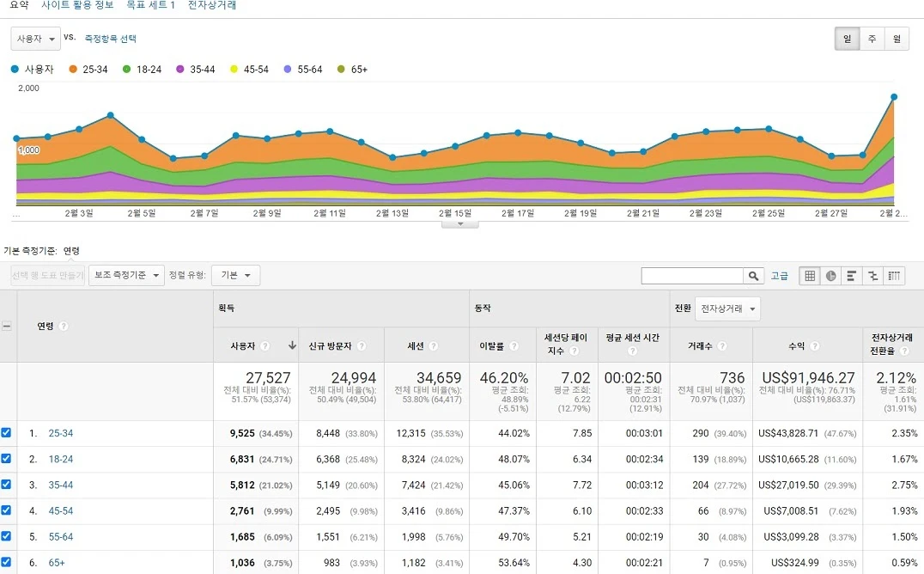This screenshot has height=574, width=924.
Task: Sort by the 수익 column header
Action: [797, 346]
